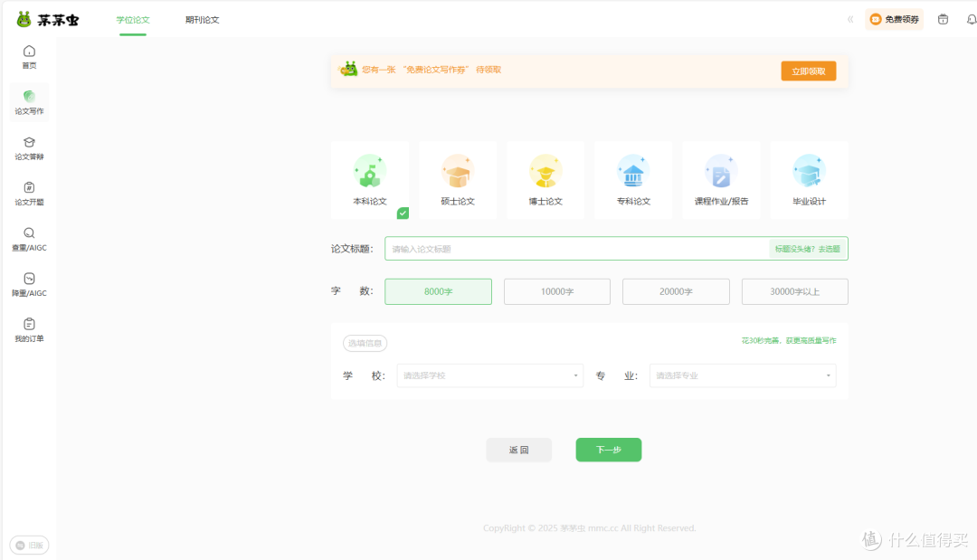Open the 首页 home sidebar icon
This screenshot has height=560, width=977.
point(29,57)
